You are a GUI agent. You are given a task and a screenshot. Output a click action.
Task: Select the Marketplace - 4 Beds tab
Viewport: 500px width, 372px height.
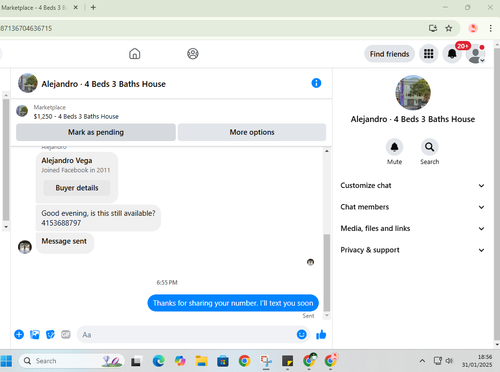tap(33, 7)
